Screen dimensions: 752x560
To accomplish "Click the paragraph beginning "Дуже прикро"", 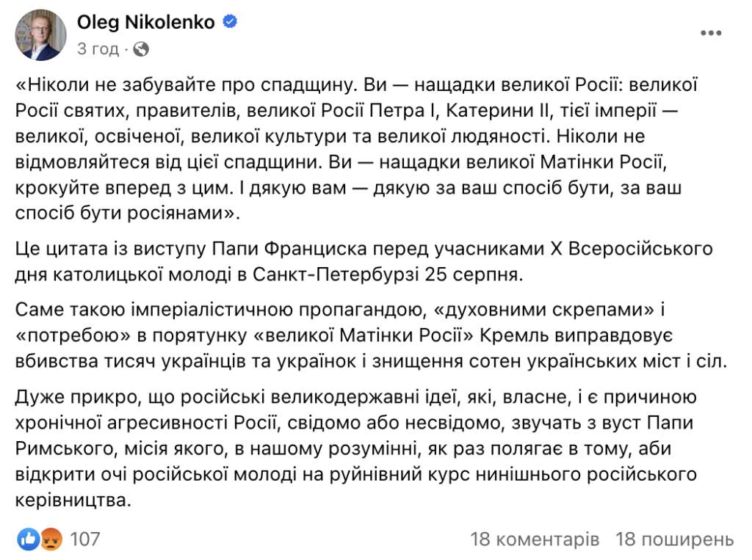I will click(x=356, y=448).
